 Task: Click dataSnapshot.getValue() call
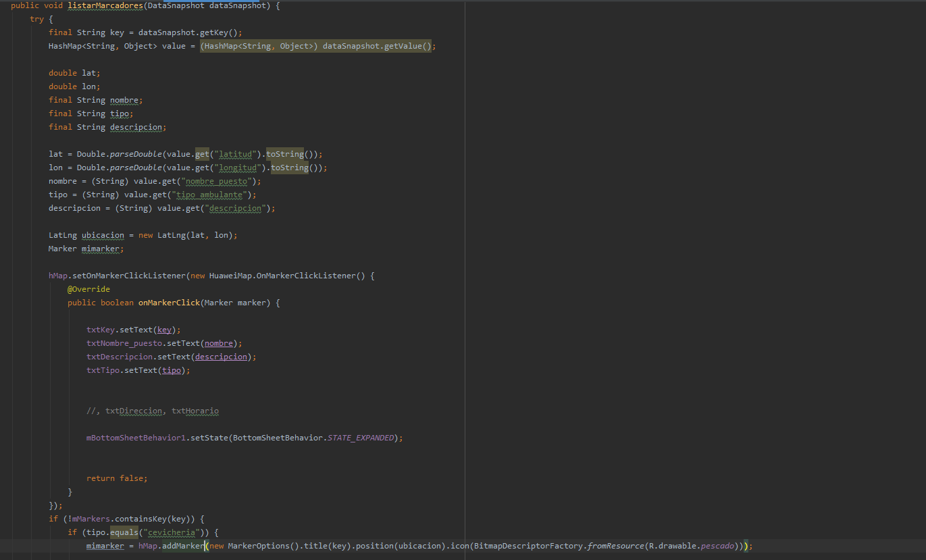tap(377, 46)
